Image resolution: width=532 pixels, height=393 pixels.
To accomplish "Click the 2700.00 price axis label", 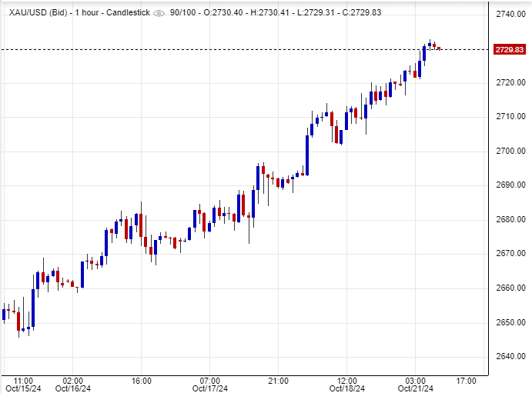I will point(510,151).
